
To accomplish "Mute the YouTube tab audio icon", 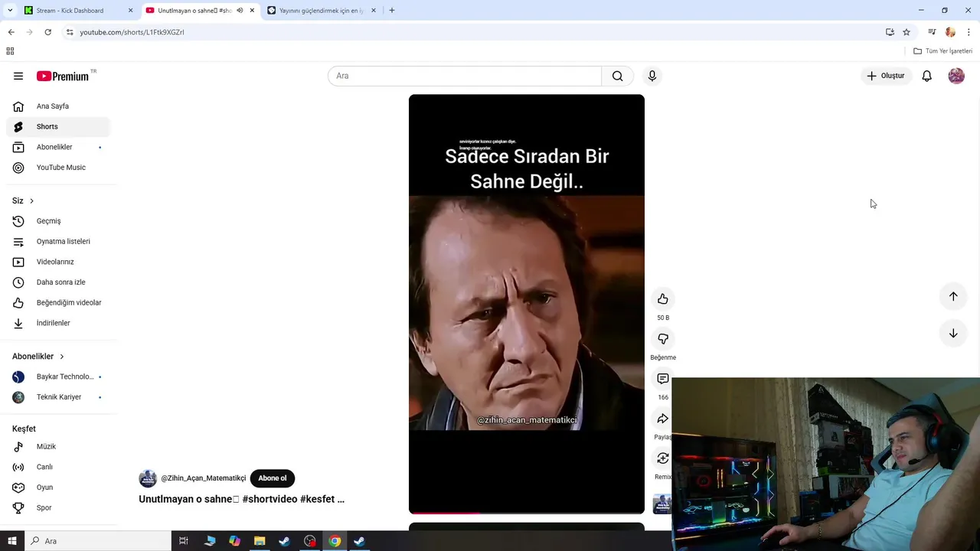I will point(240,11).
